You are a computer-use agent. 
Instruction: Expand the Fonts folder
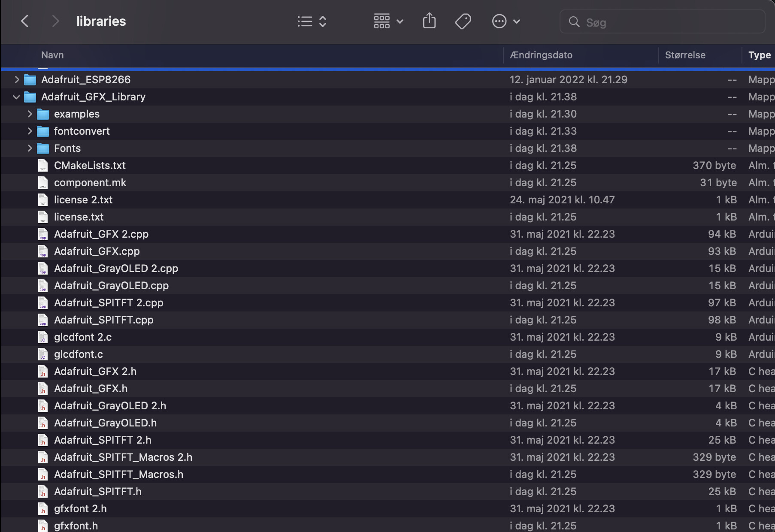click(x=30, y=148)
